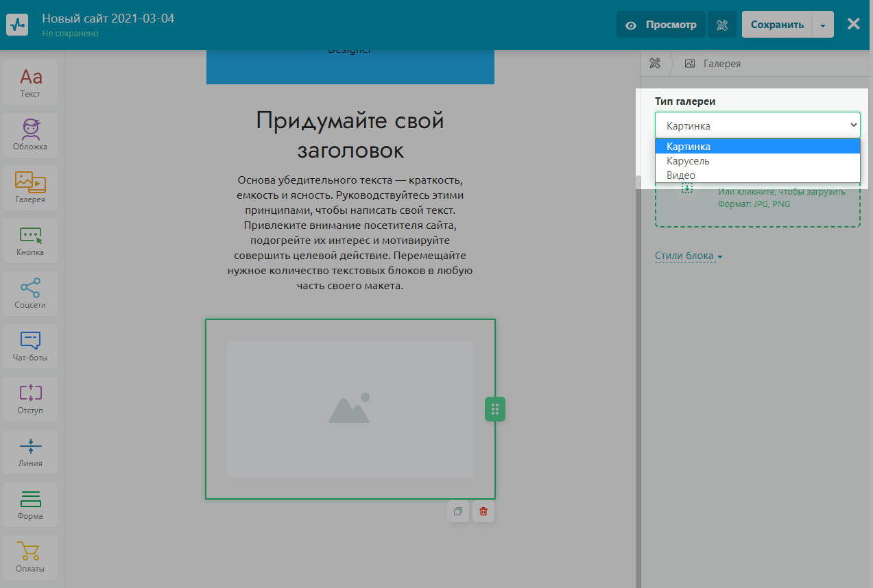Click the image placeholder in gallery block
873x588 pixels.
click(x=350, y=409)
